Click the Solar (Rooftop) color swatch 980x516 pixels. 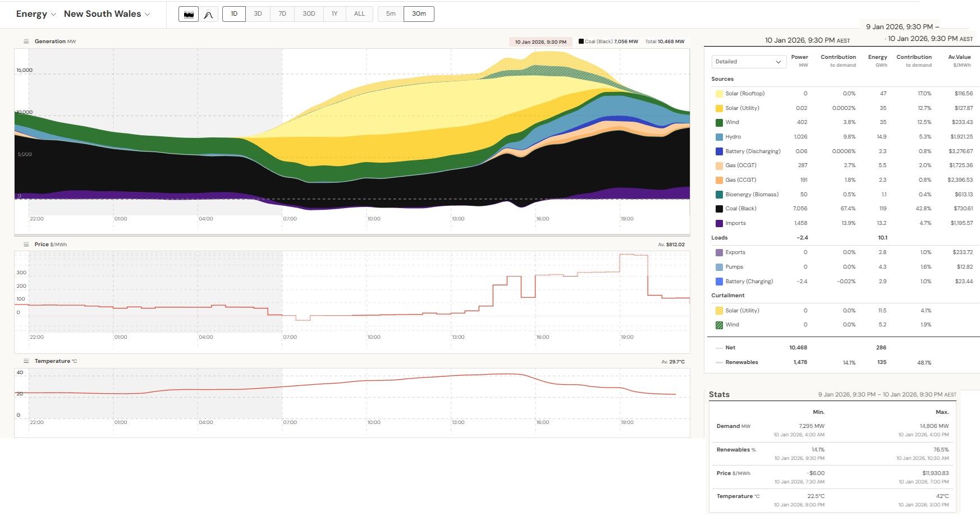click(x=719, y=94)
